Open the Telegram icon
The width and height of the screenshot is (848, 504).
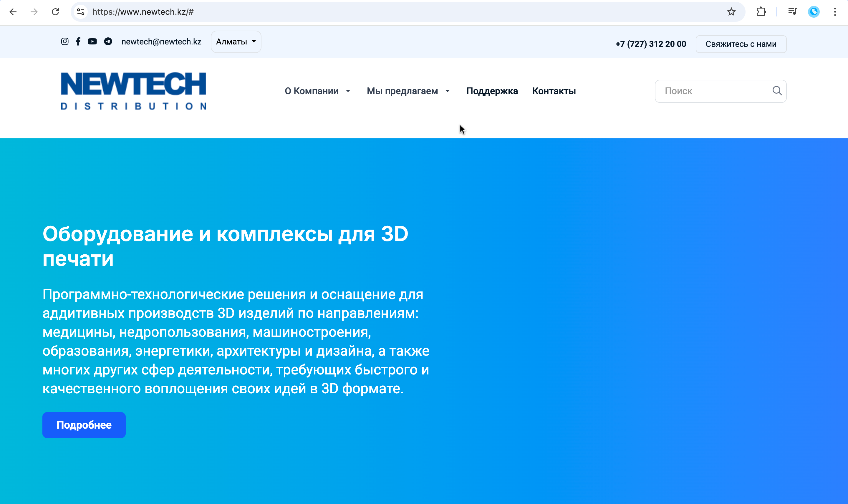(x=108, y=42)
